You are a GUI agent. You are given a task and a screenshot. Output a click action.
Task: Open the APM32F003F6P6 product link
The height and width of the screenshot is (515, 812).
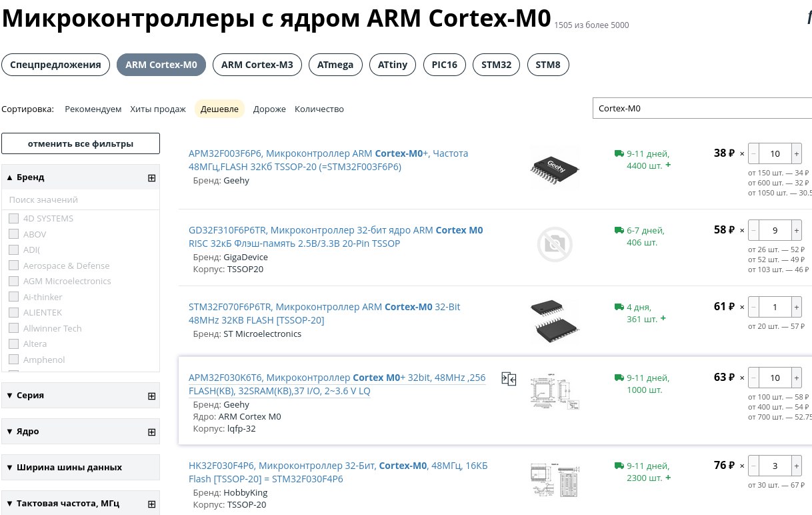coord(329,160)
